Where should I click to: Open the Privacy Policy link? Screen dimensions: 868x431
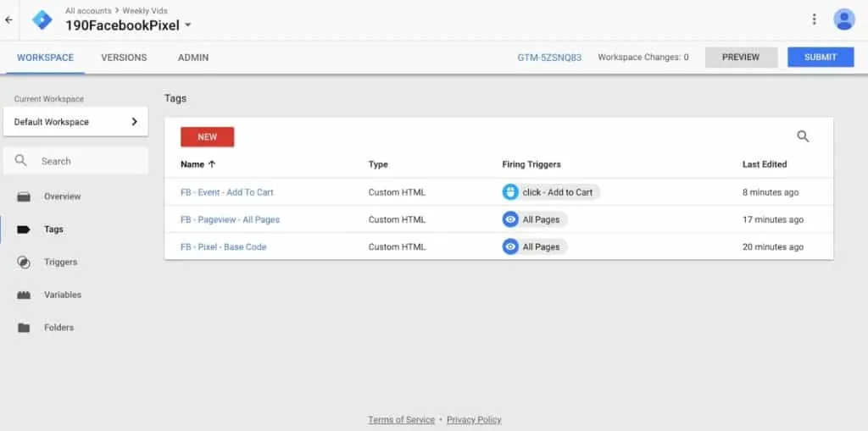[474, 420]
